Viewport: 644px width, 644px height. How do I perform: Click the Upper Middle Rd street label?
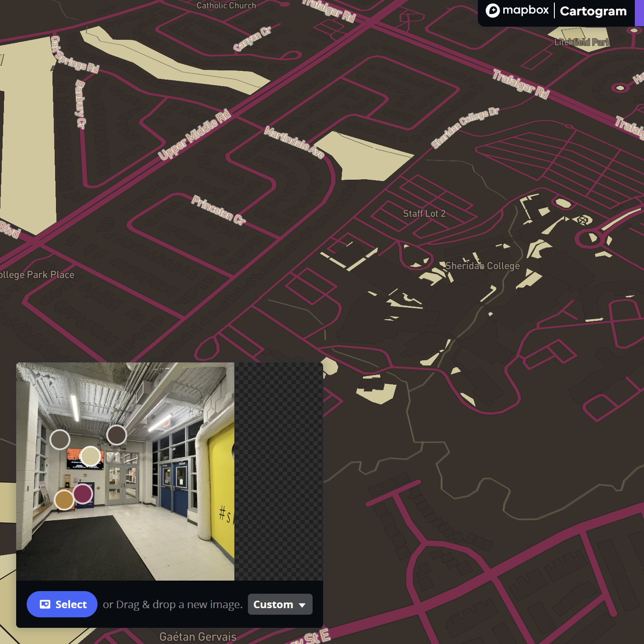pos(194,135)
